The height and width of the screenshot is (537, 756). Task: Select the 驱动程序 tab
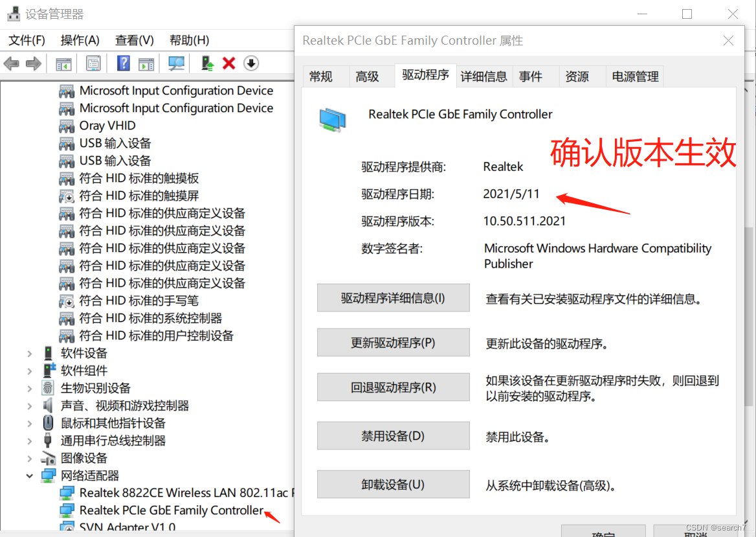[426, 74]
